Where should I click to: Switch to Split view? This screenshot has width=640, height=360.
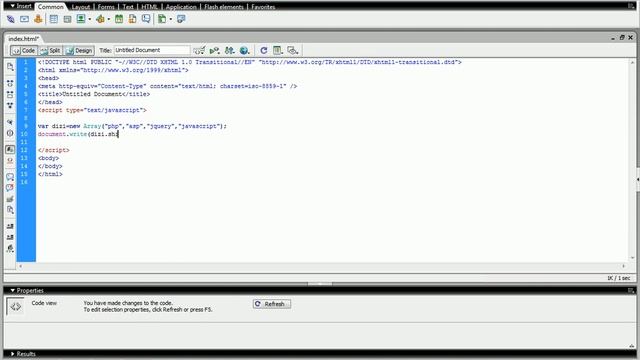click(50, 51)
